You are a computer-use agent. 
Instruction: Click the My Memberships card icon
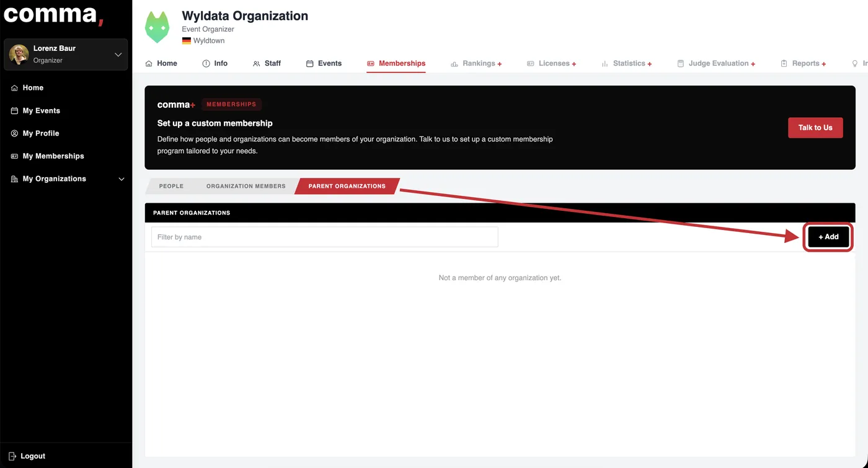[14, 156]
